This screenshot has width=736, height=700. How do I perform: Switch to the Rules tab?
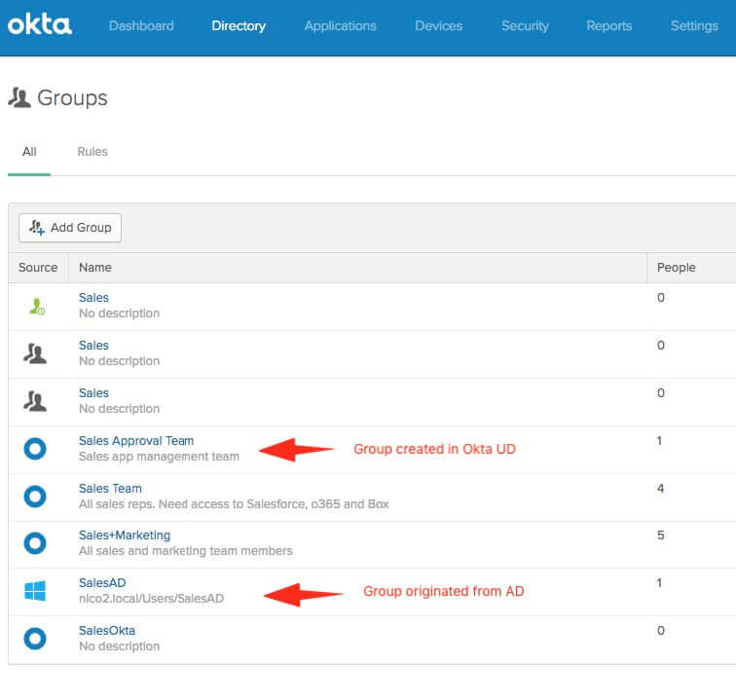pyautogui.click(x=92, y=152)
